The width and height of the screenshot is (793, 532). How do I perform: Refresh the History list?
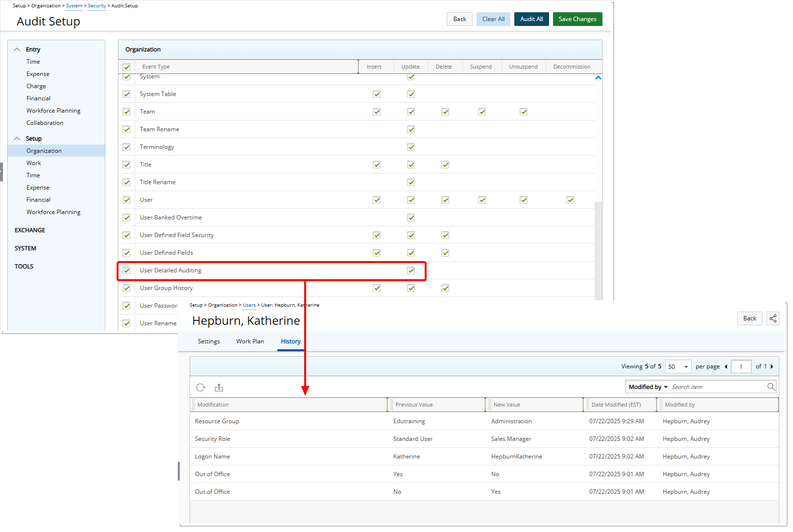tap(201, 387)
